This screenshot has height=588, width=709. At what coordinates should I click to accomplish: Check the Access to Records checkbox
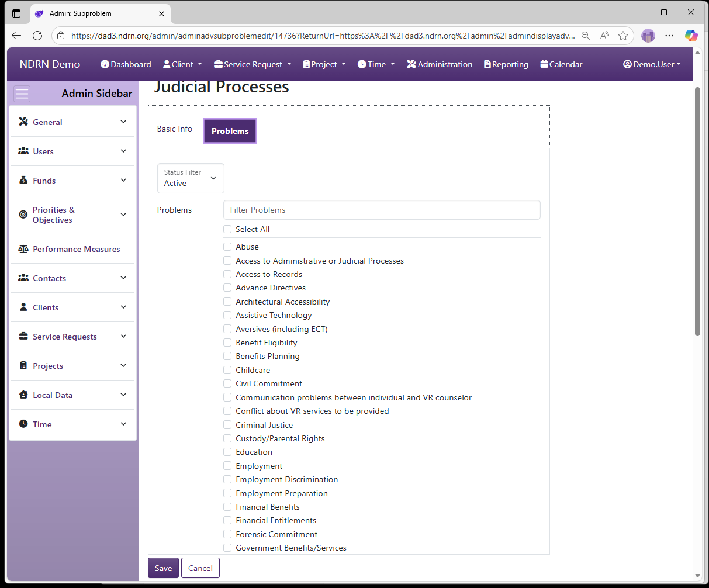tap(227, 274)
